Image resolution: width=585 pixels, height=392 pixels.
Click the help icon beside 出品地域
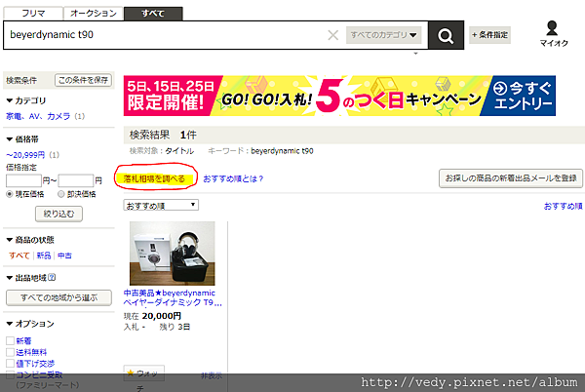tap(52, 278)
